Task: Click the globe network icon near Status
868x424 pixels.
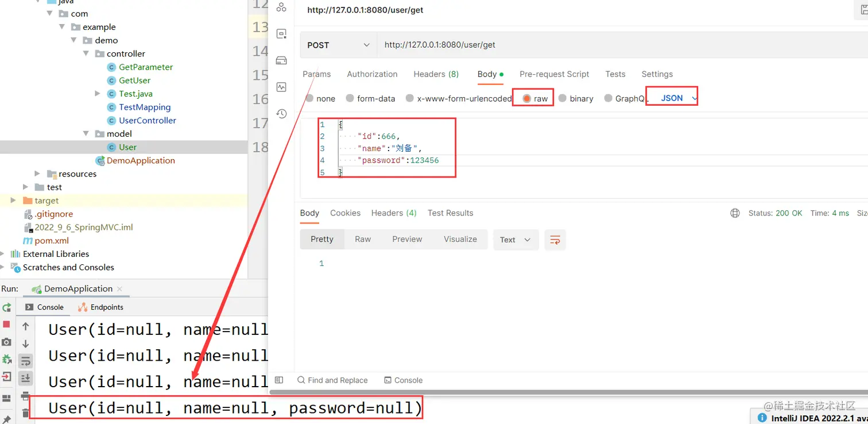Action: pyautogui.click(x=735, y=213)
